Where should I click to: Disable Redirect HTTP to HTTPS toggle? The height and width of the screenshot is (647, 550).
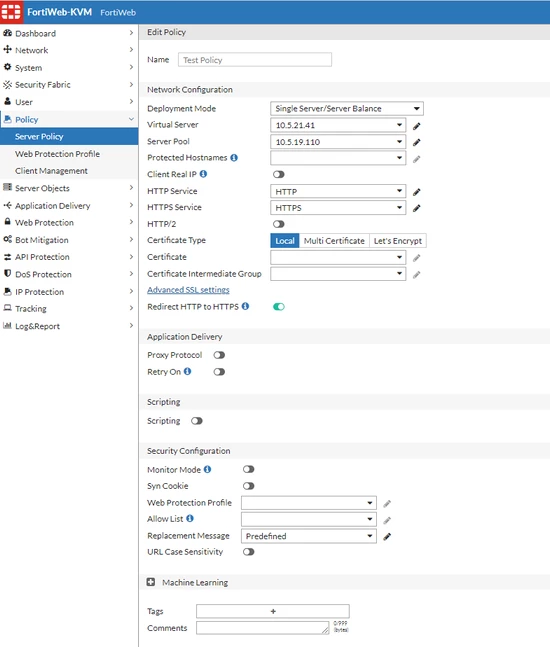[279, 307]
